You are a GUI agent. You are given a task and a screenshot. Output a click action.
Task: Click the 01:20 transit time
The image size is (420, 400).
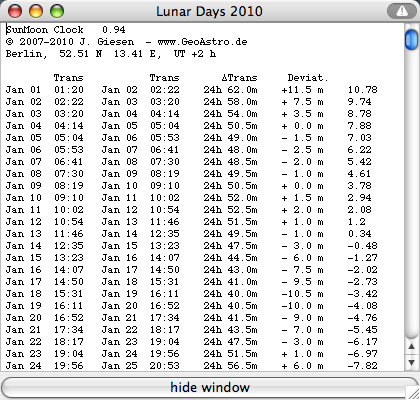69,90
